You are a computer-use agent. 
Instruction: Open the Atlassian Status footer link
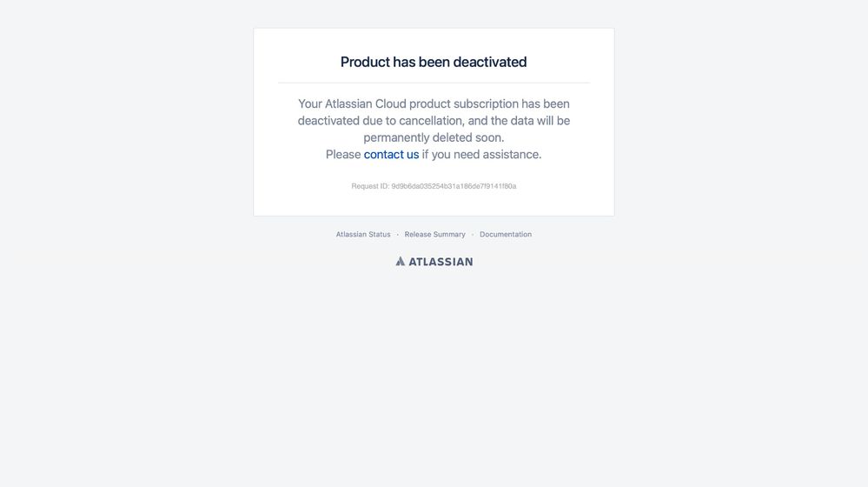pyautogui.click(x=363, y=234)
